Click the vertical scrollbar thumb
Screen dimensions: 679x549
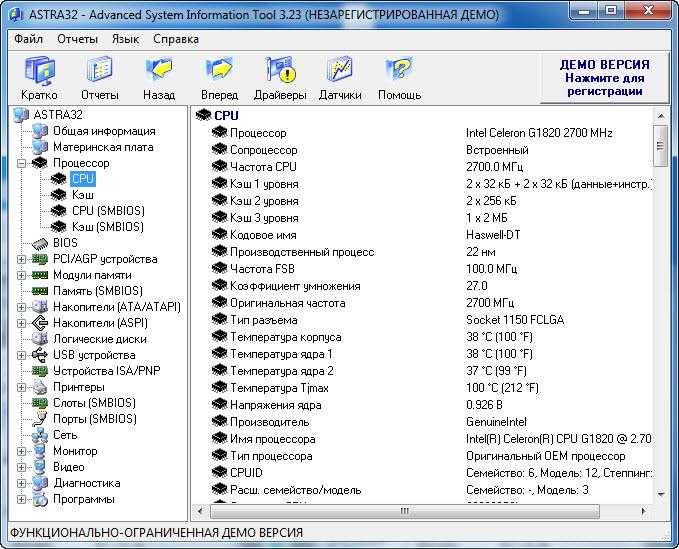(x=660, y=146)
